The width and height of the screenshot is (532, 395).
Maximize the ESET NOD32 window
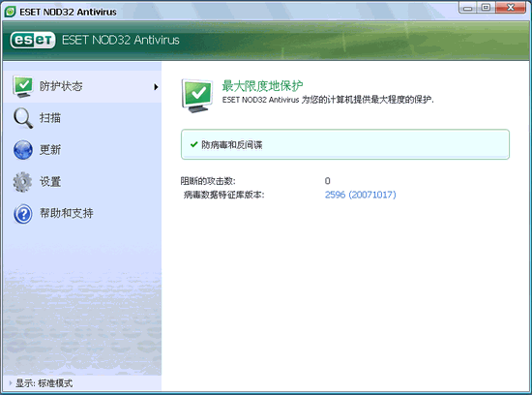487,8
